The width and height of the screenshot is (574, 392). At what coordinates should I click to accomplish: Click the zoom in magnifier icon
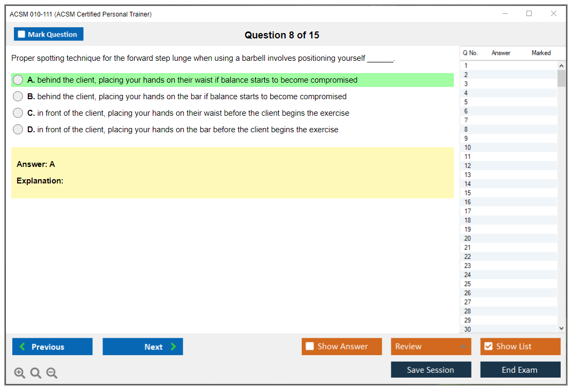coord(20,373)
